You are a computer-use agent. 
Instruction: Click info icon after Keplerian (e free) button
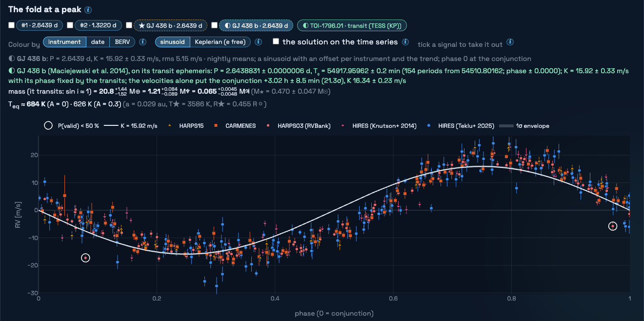259,42
